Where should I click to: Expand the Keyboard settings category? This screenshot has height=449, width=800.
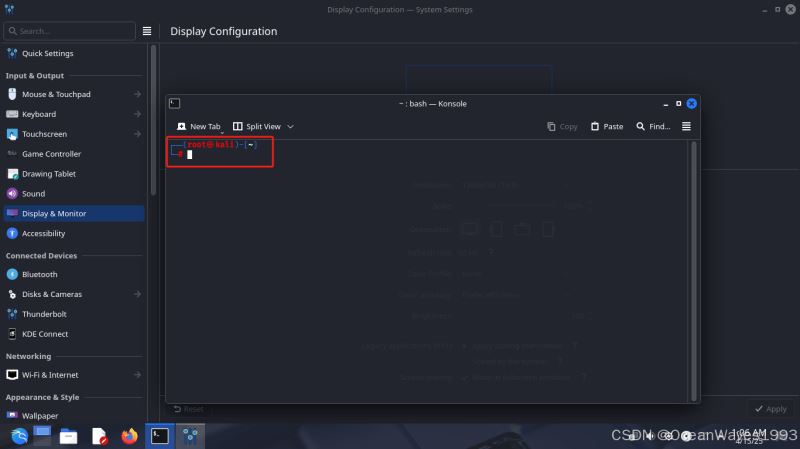click(137, 114)
